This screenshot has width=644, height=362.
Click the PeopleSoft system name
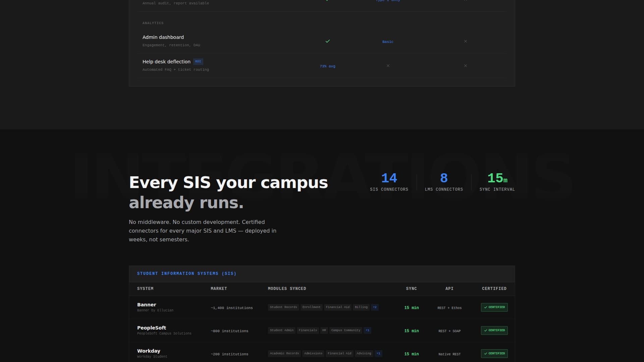pos(152,328)
